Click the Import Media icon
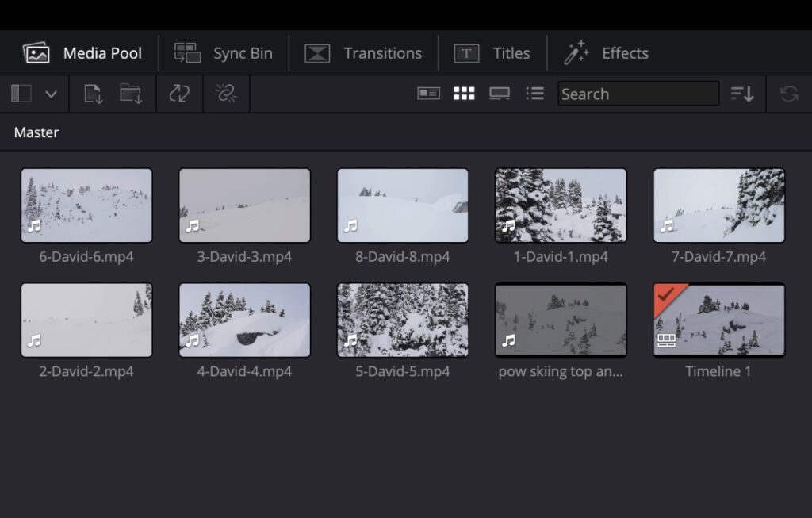The height and width of the screenshot is (518, 812). (x=93, y=94)
